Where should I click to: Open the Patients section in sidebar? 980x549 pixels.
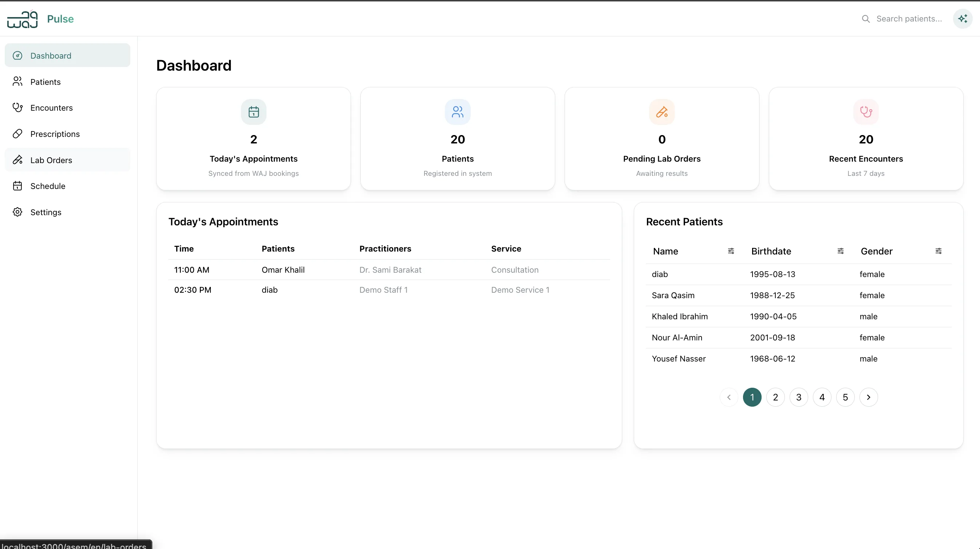click(45, 82)
